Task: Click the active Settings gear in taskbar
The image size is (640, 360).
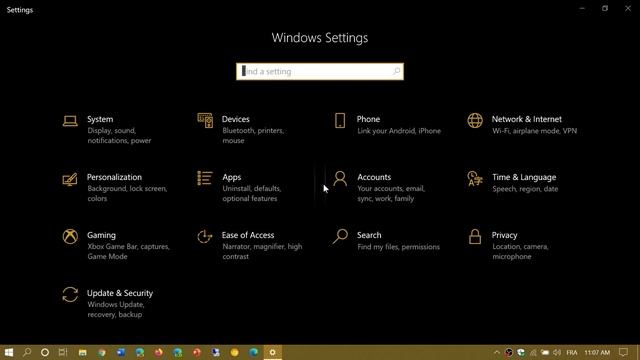Action: point(273,352)
